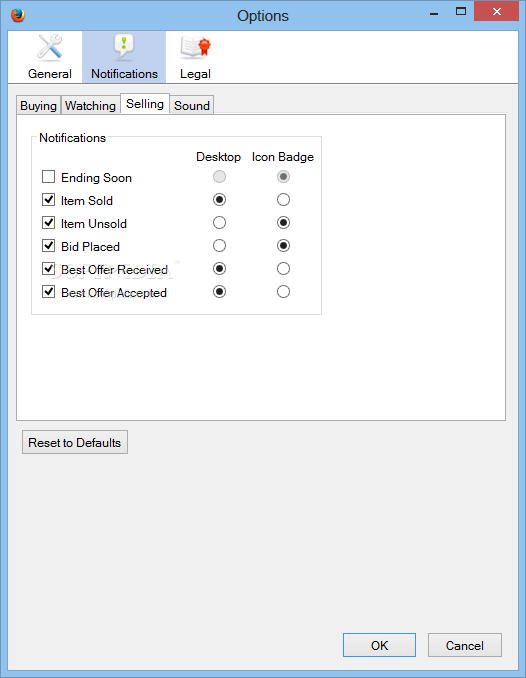Close the Options dialog
The width and height of the screenshot is (526, 678).
coord(496,12)
